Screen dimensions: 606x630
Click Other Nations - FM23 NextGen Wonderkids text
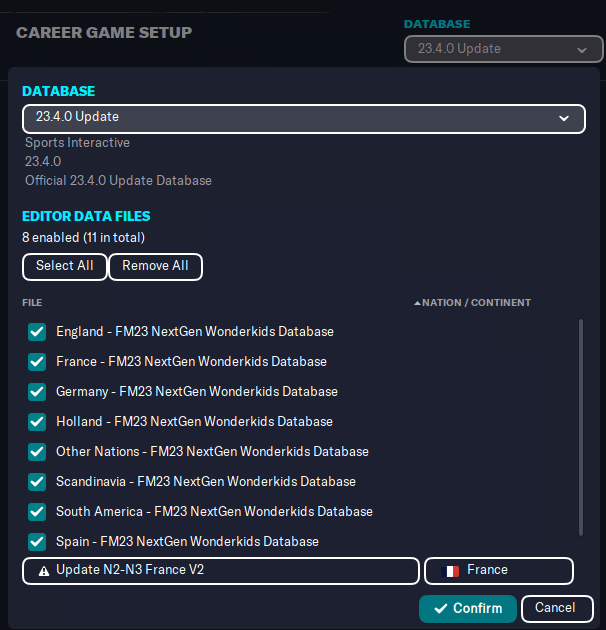[x=212, y=452]
